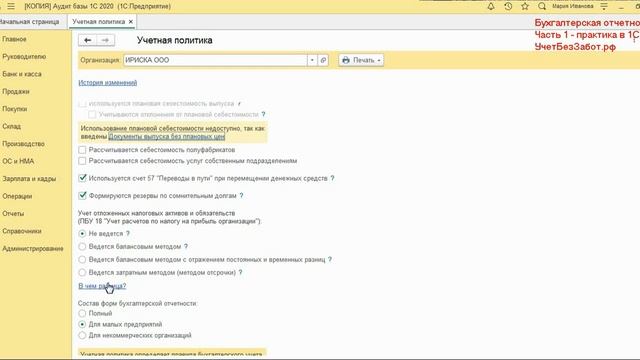Image resolution: width=640 pixels, height=360 pixels.
Task: Open Документы выпуска без плановых цен link
Action: pyautogui.click(x=167, y=136)
